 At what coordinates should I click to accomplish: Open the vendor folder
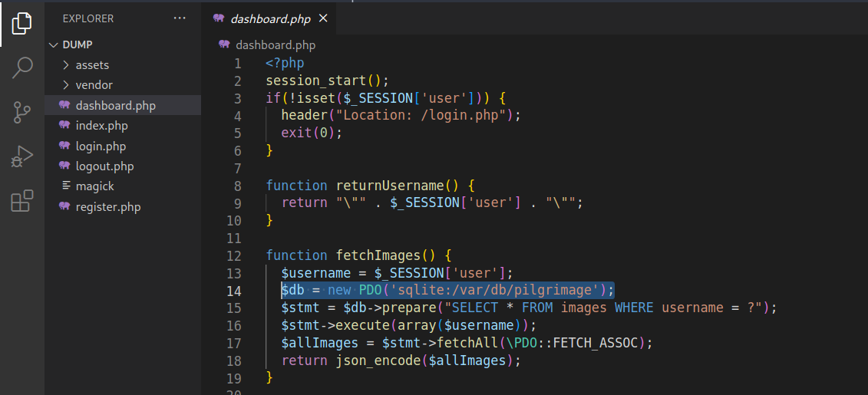pos(94,85)
